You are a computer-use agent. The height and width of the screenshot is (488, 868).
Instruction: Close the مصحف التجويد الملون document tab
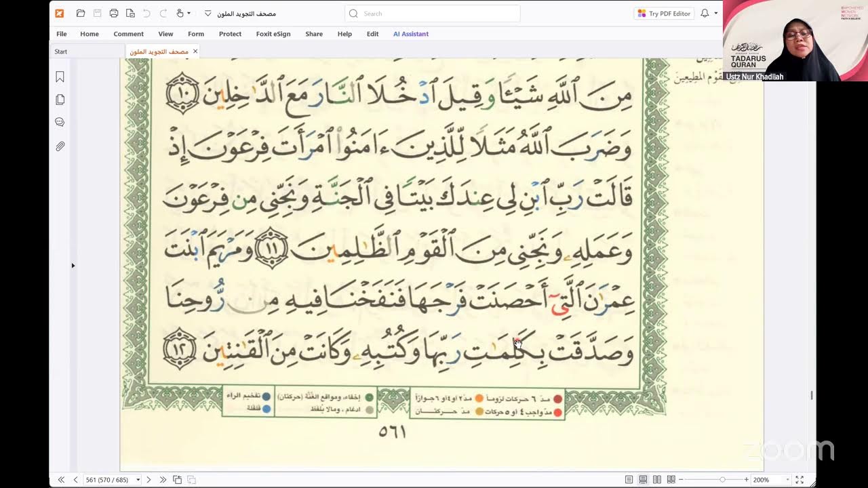point(195,52)
